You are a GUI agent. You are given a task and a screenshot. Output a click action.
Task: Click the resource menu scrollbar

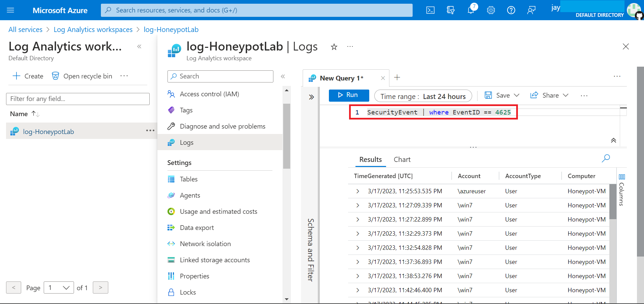coord(287,136)
